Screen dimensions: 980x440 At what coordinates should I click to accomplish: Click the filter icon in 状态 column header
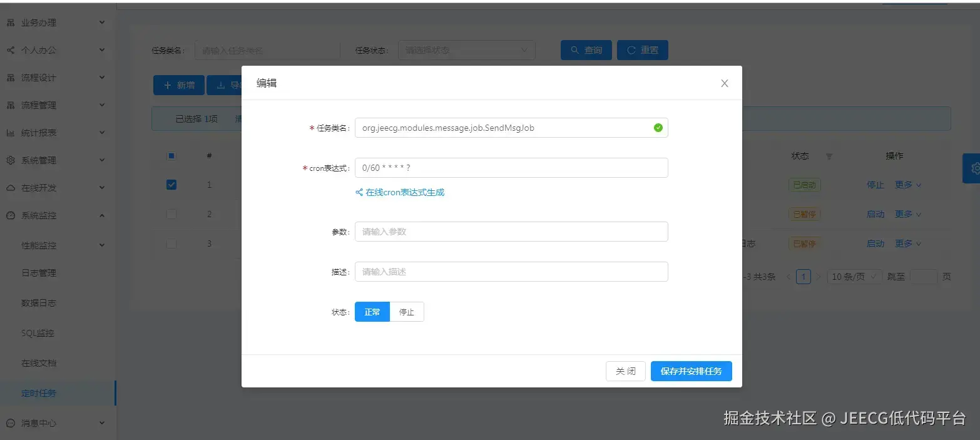pos(829,156)
